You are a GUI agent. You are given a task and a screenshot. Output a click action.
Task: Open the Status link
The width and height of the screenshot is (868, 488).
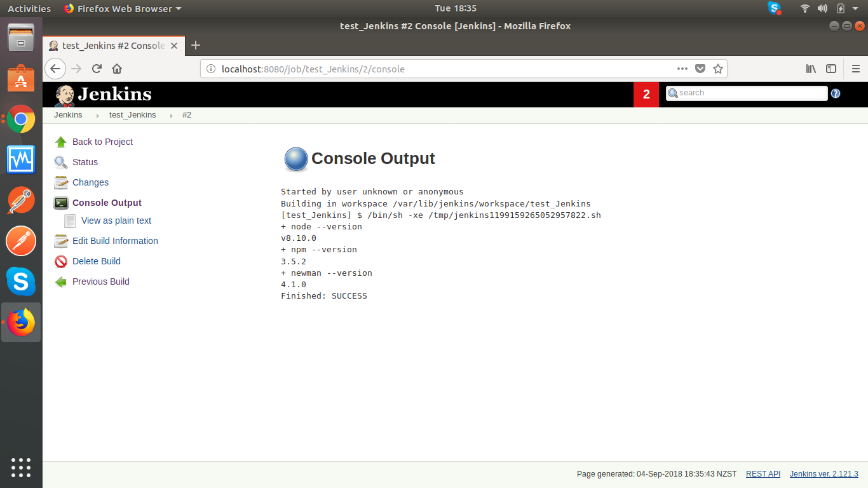click(x=85, y=162)
